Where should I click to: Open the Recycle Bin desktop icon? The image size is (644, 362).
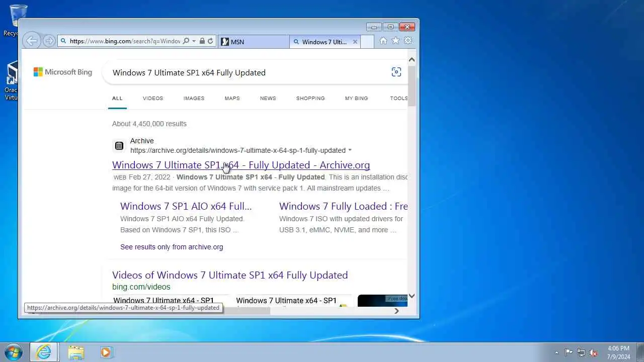pyautogui.click(x=18, y=20)
